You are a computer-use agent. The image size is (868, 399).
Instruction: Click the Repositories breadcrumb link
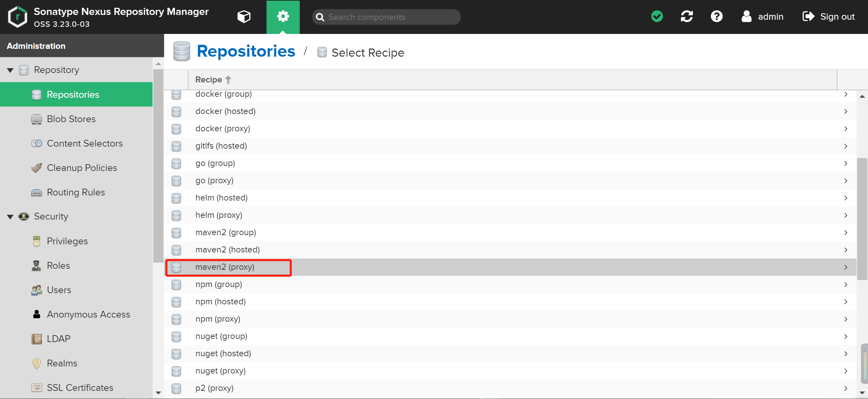coord(246,51)
